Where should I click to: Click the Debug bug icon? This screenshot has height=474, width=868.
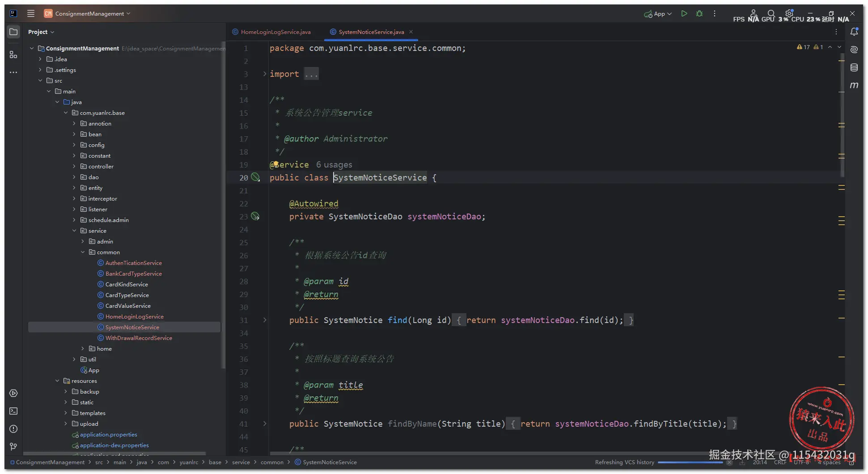(x=699, y=14)
